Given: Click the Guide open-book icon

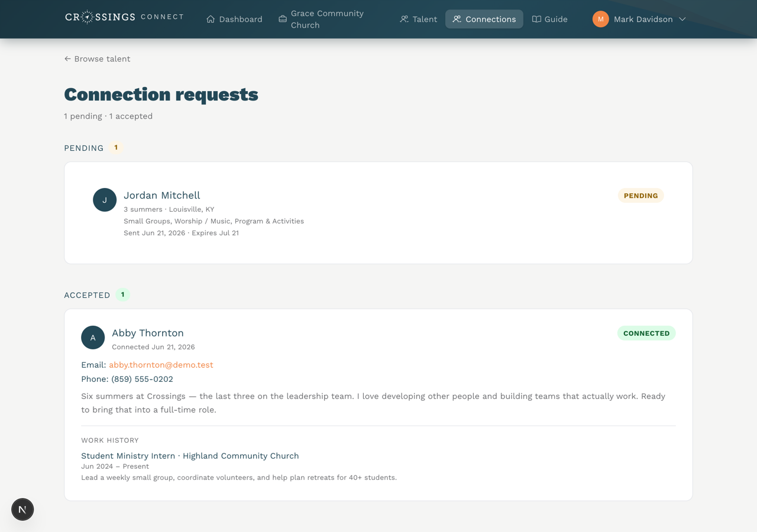Looking at the screenshot, I should (536, 20).
